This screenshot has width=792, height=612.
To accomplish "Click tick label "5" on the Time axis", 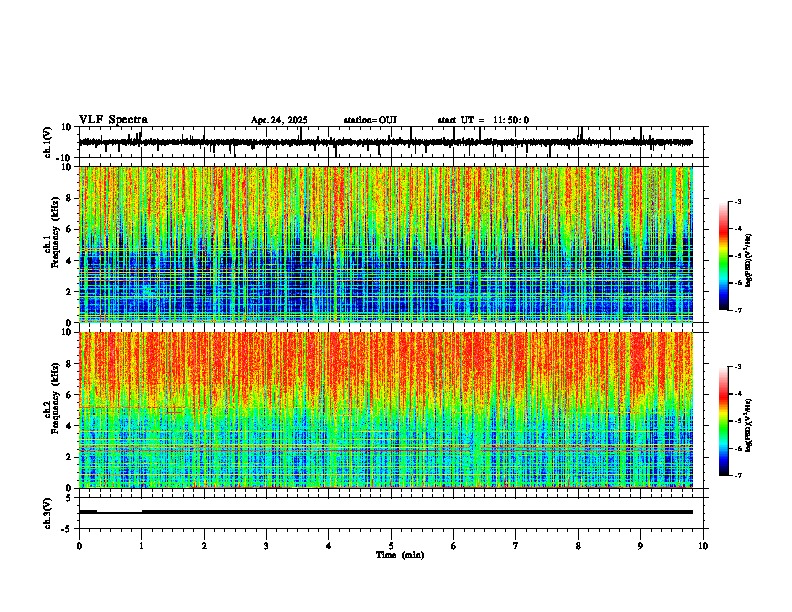I will coord(391,546).
